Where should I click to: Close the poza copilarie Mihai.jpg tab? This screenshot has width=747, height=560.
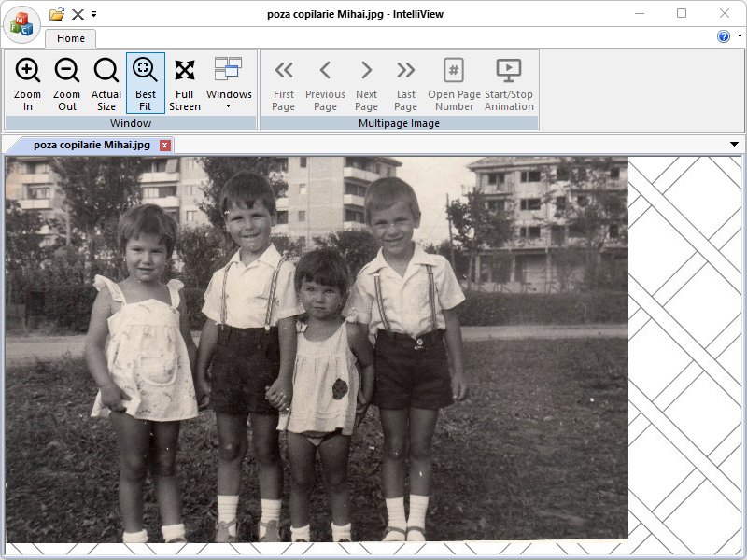(165, 145)
